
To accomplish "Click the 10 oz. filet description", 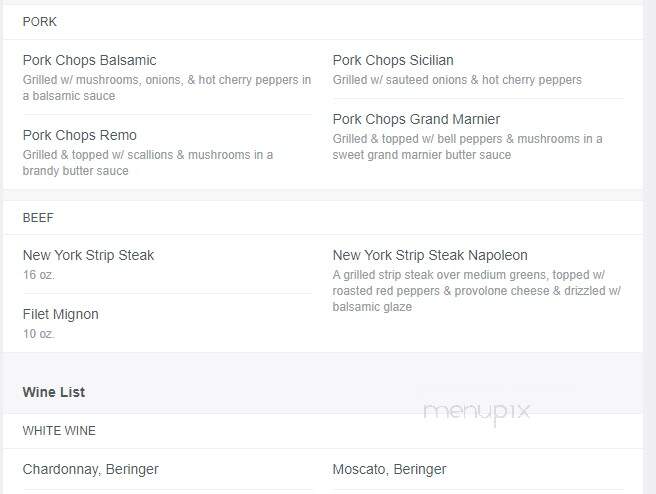I will (39, 334).
